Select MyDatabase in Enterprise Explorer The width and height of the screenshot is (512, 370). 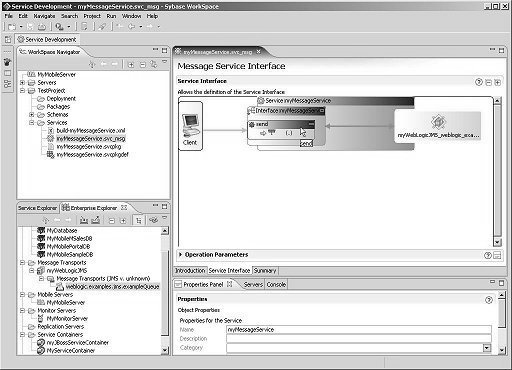62,231
